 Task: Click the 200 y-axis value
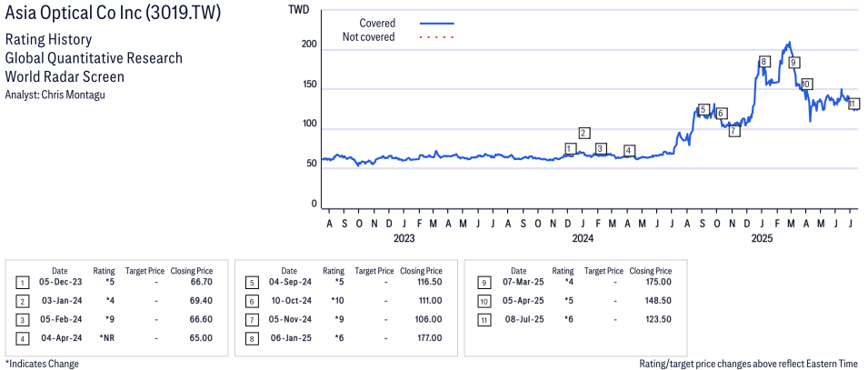tap(309, 45)
